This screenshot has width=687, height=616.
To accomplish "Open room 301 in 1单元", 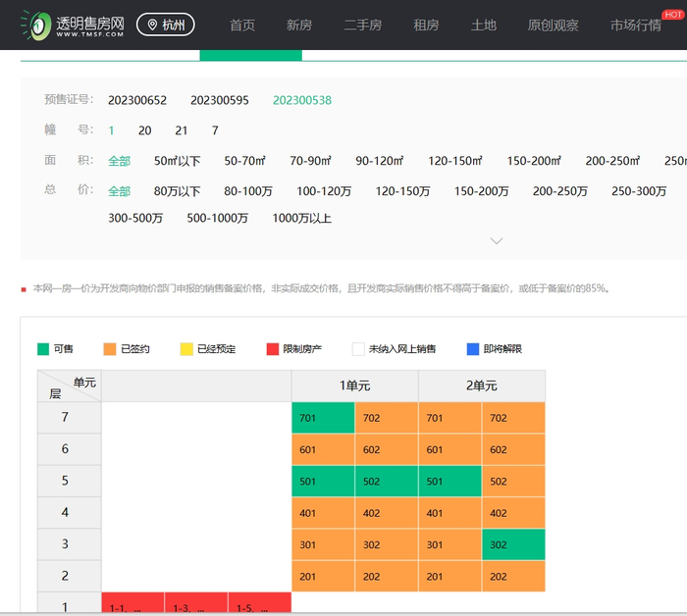I will pos(323,544).
